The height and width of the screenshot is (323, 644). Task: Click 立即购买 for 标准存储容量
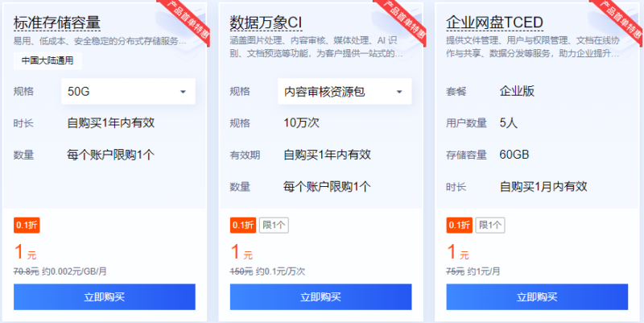pos(105,296)
